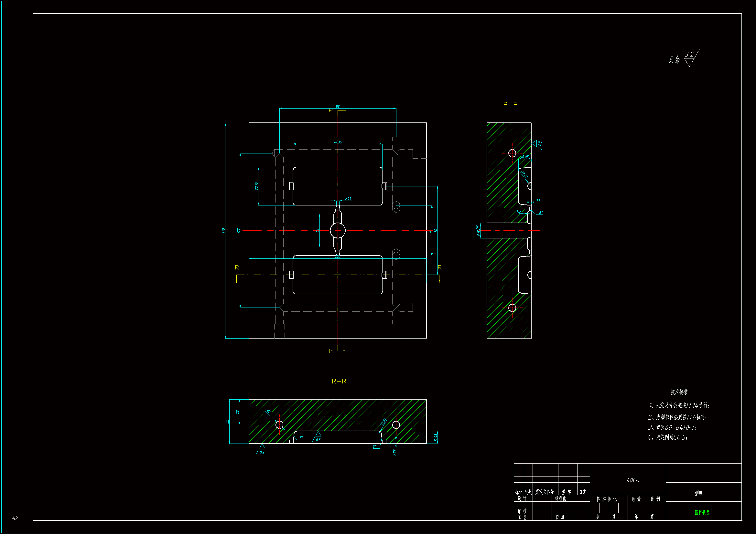Click the 更改文件号 title block header

point(544,492)
